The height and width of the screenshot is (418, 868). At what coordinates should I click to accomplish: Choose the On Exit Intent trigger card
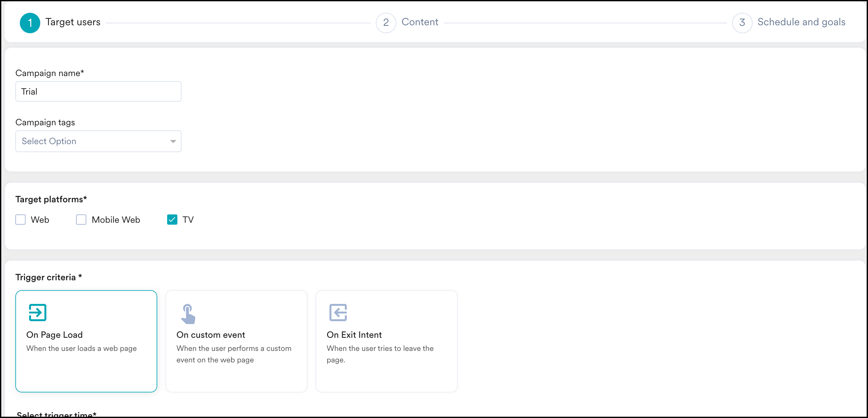pos(386,341)
